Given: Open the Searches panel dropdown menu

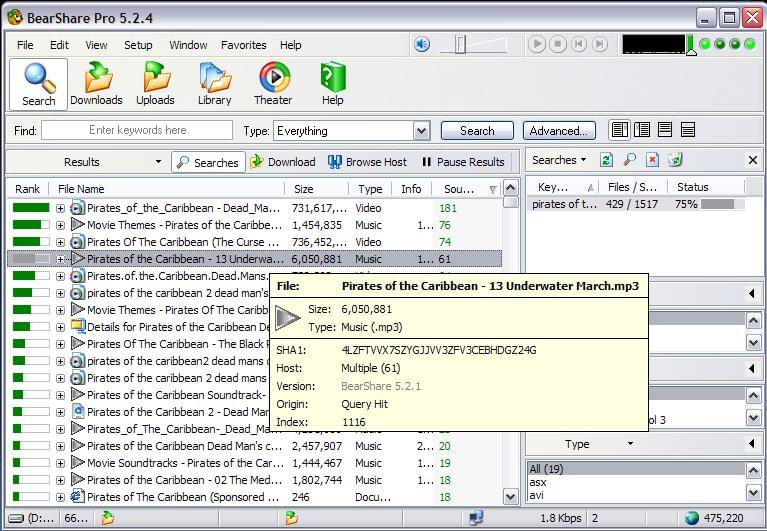Looking at the screenshot, I should (x=559, y=160).
